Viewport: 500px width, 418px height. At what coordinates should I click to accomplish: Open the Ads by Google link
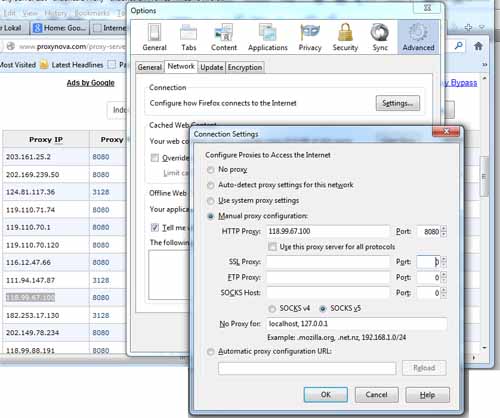point(91,83)
